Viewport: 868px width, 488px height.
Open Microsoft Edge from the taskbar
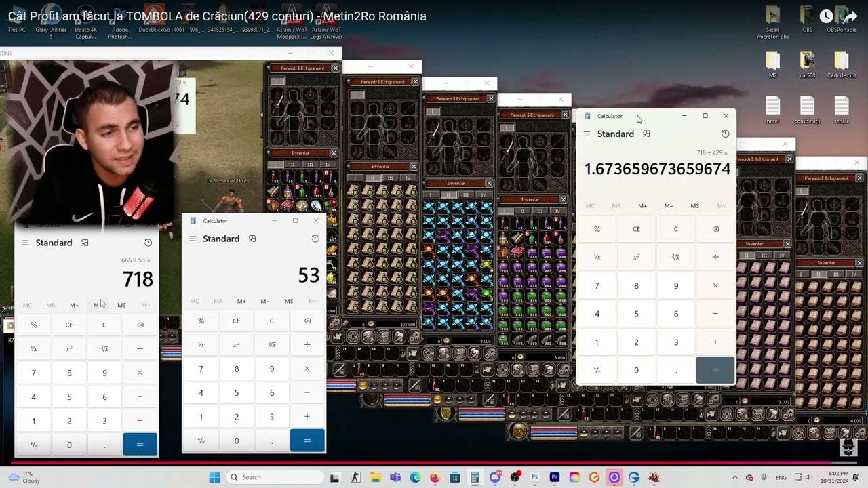[x=415, y=477]
